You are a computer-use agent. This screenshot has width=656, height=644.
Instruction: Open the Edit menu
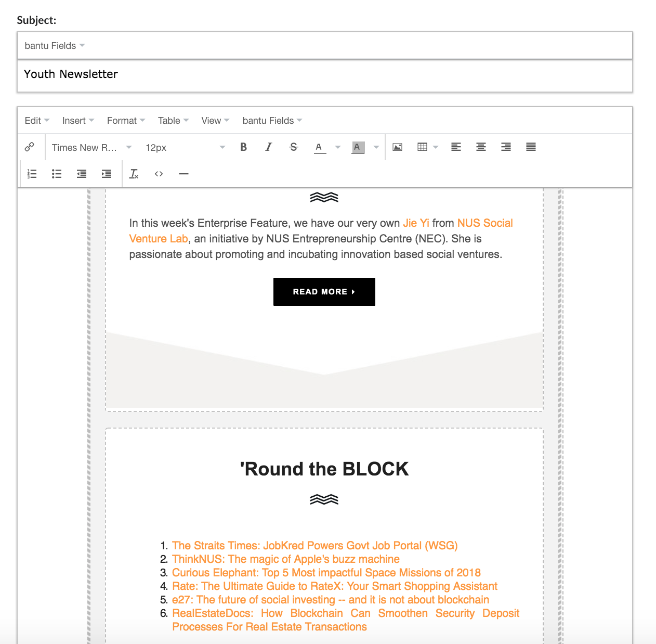click(37, 121)
